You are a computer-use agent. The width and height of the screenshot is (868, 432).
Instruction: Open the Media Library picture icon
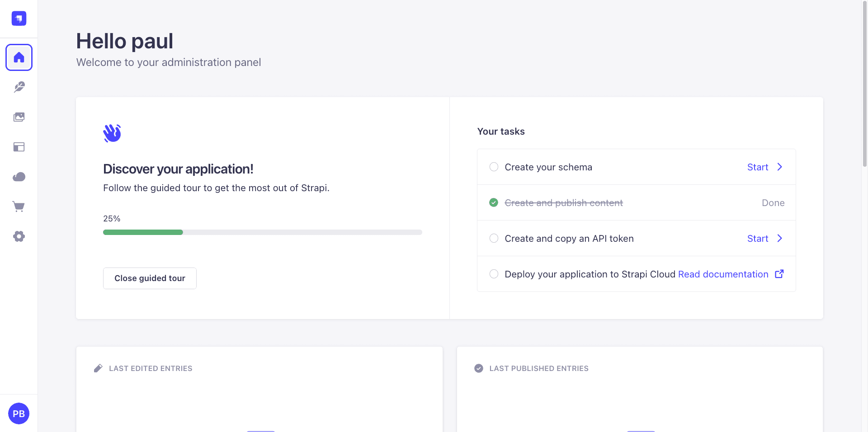19,117
